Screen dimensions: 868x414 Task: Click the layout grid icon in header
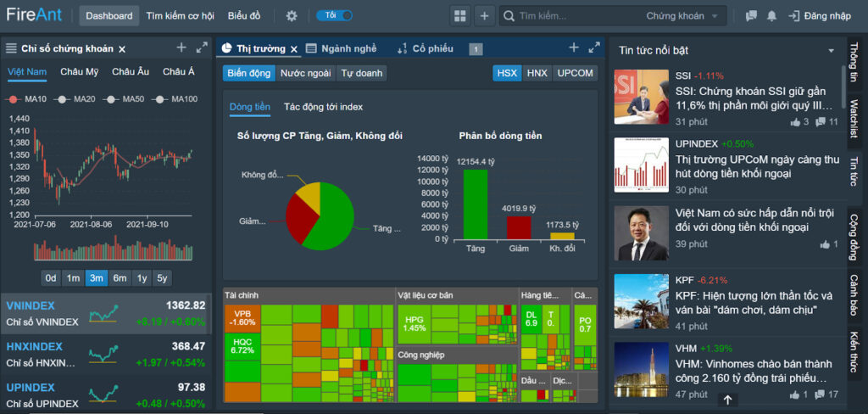point(460,16)
